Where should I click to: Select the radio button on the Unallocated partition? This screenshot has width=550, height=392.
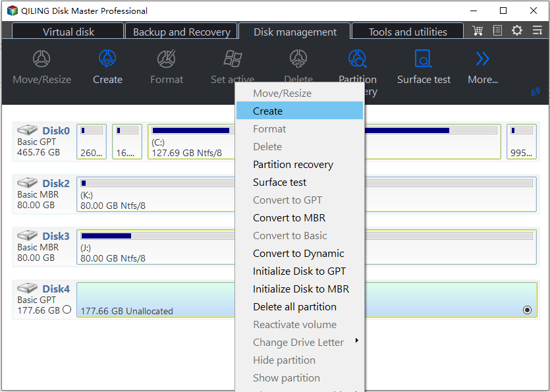tap(527, 310)
